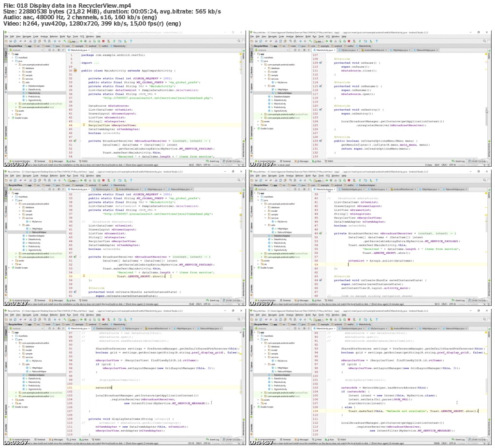Expand the res folder in 00:03:07 frame
The width and height of the screenshot is (495, 448).
[258, 264]
